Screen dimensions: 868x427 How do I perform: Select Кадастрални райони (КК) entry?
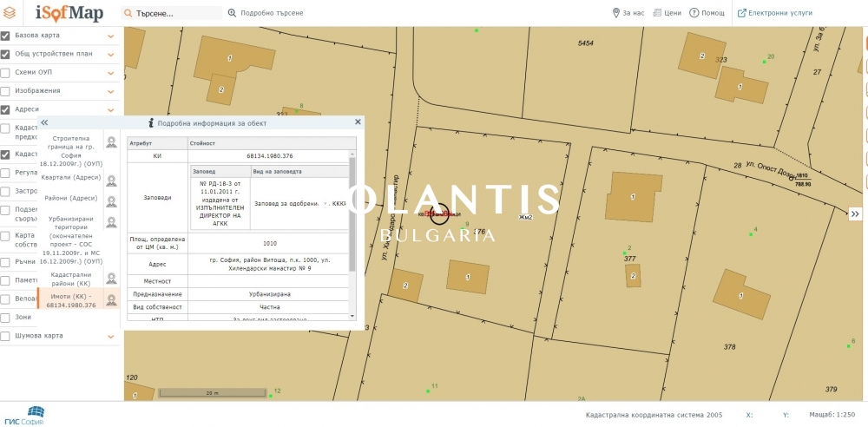point(71,279)
